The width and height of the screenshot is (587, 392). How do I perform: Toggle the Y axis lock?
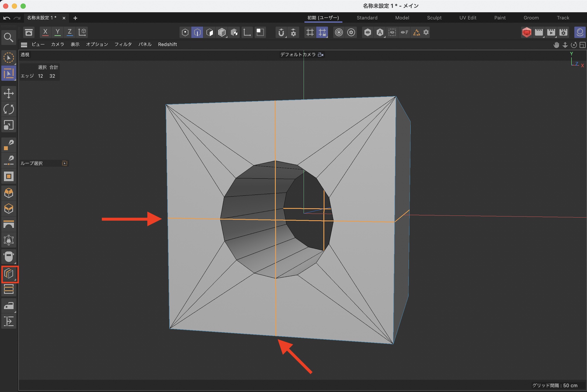[58, 32]
